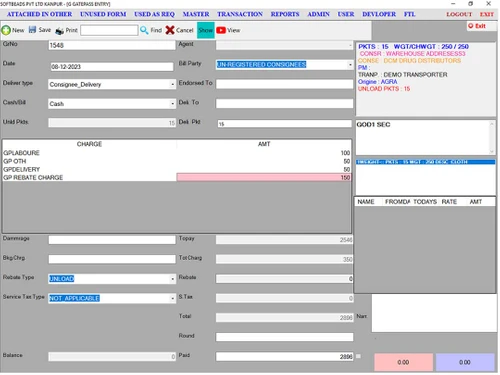Image resolution: width=500 pixels, height=375 pixels.
Task: Expand the Cash/Bill dropdown
Action: pos(172,104)
